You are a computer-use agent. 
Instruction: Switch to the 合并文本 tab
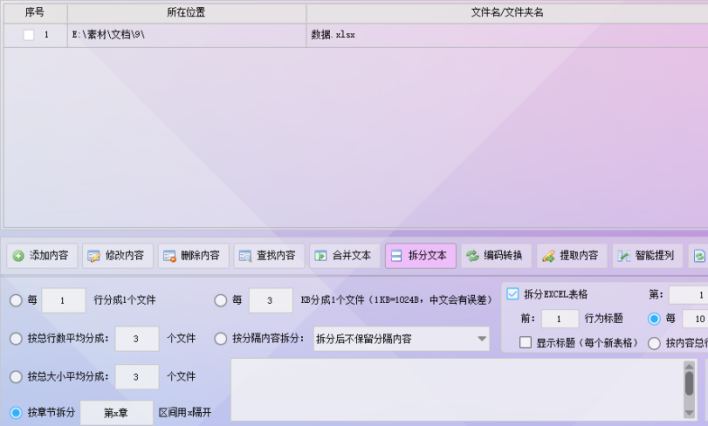click(345, 256)
